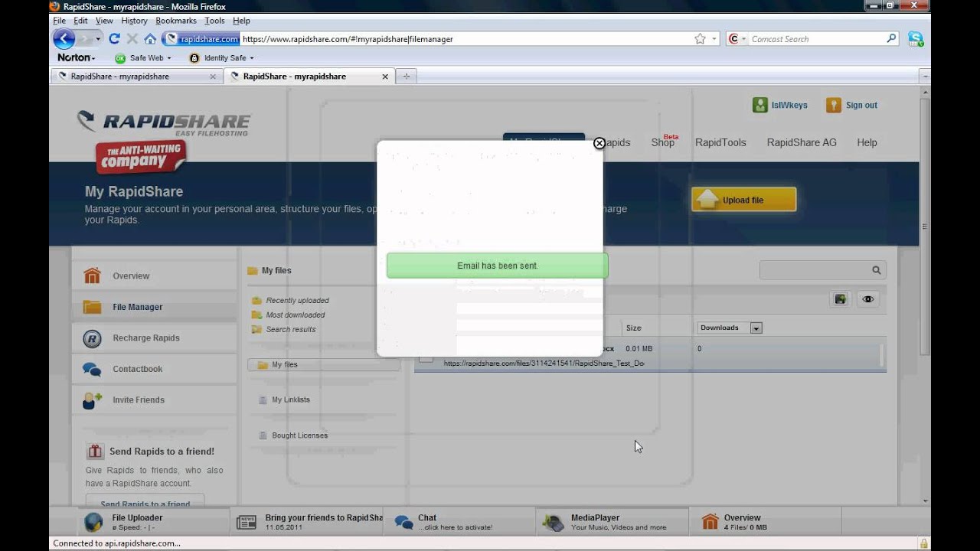This screenshot has width=980, height=551.
Task: Click the Comcast Search input box
Action: (816, 39)
